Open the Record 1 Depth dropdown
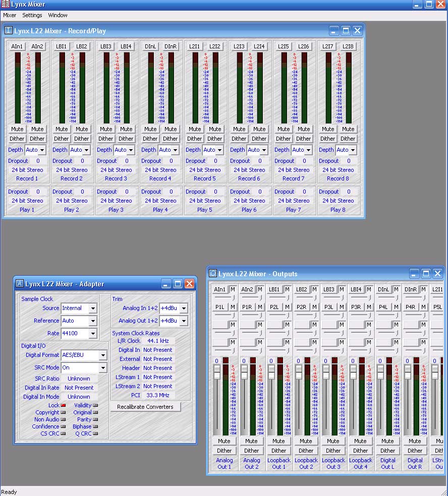 coord(42,150)
